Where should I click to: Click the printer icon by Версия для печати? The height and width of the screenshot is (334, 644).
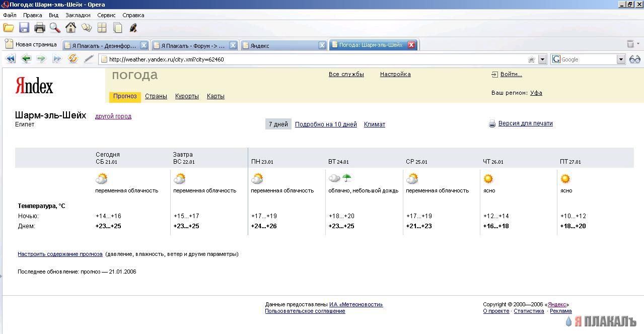pyautogui.click(x=492, y=124)
